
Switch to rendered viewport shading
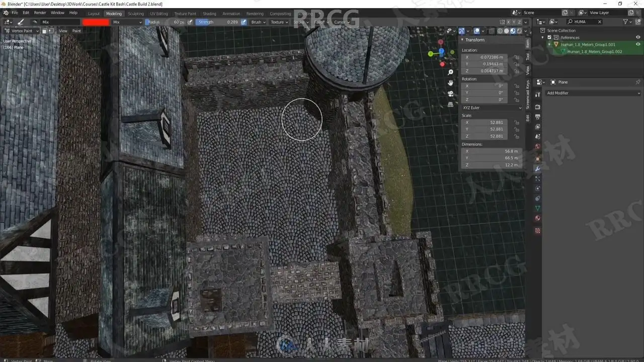(520, 31)
